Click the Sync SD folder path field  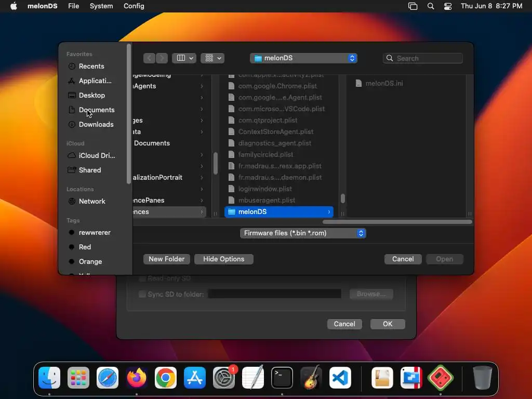pyautogui.click(x=274, y=294)
